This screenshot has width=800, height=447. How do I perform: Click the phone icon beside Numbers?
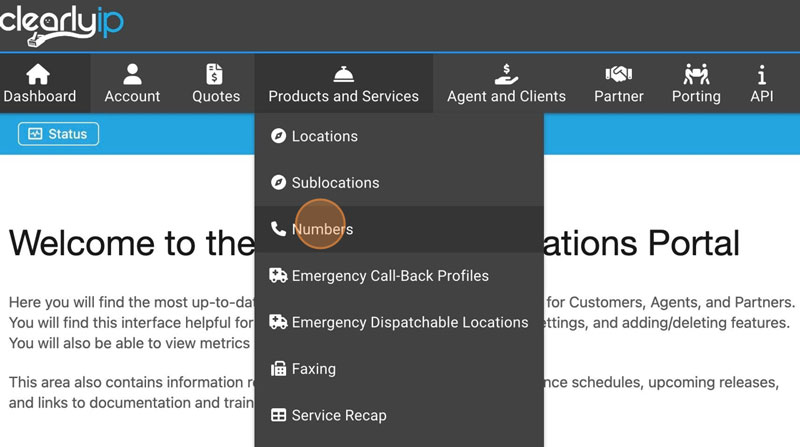[278, 229]
